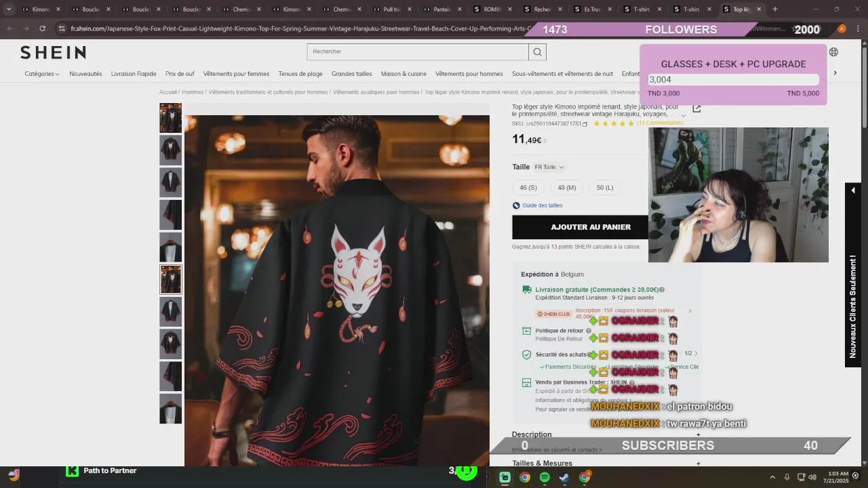The height and width of the screenshot is (488, 868).
Task: Open the SHEIN logo homepage link
Action: [x=53, y=53]
